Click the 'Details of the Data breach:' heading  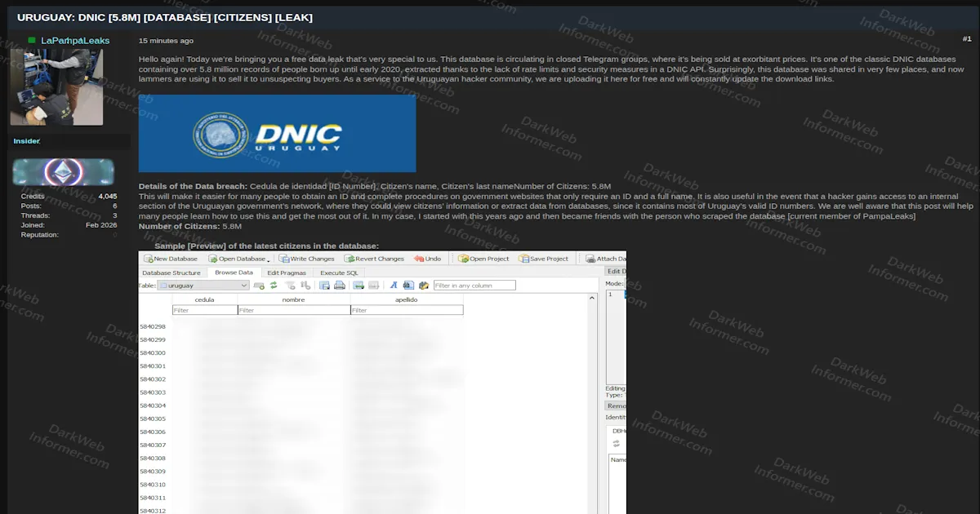click(193, 187)
